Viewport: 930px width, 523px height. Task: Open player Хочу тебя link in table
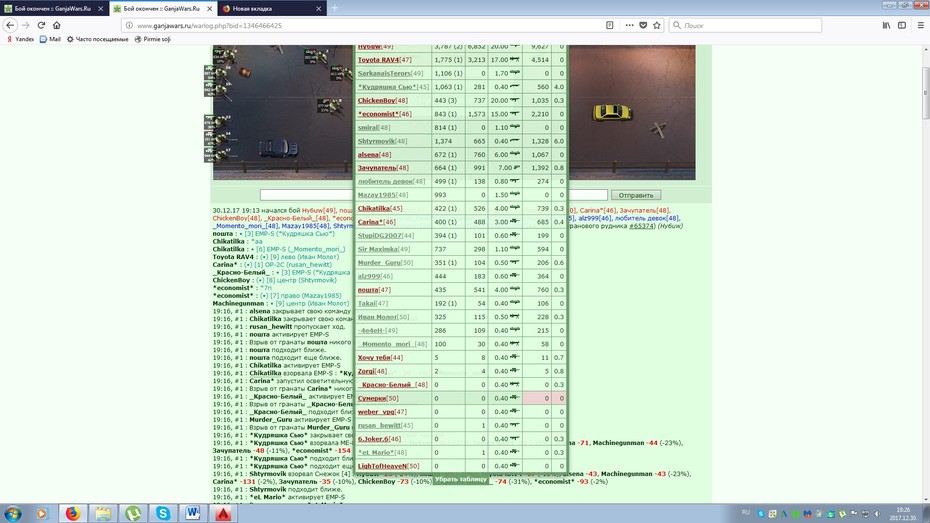[374, 358]
